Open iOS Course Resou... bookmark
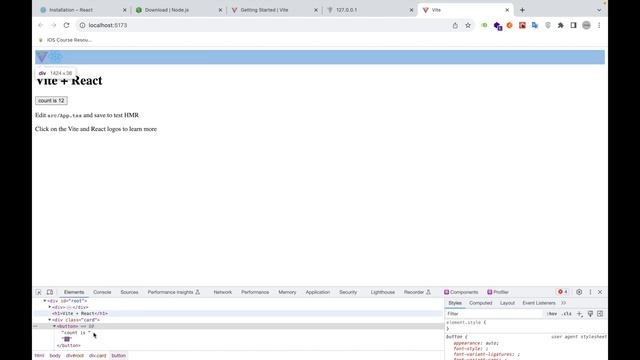Image resolution: width=640 pixels, height=360 pixels. pos(65,40)
